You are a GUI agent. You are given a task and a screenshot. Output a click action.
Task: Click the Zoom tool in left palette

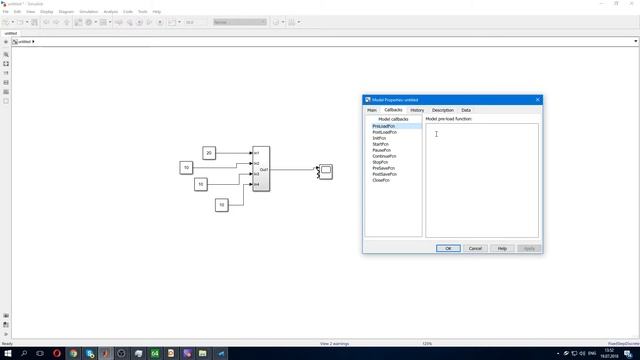(6, 54)
